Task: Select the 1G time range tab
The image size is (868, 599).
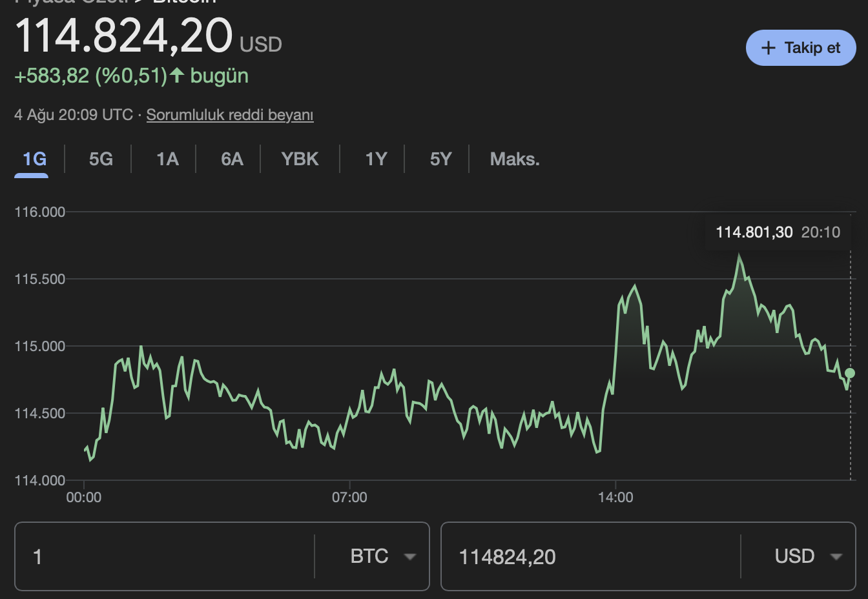Action: pyautogui.click(x=35, y=159)
